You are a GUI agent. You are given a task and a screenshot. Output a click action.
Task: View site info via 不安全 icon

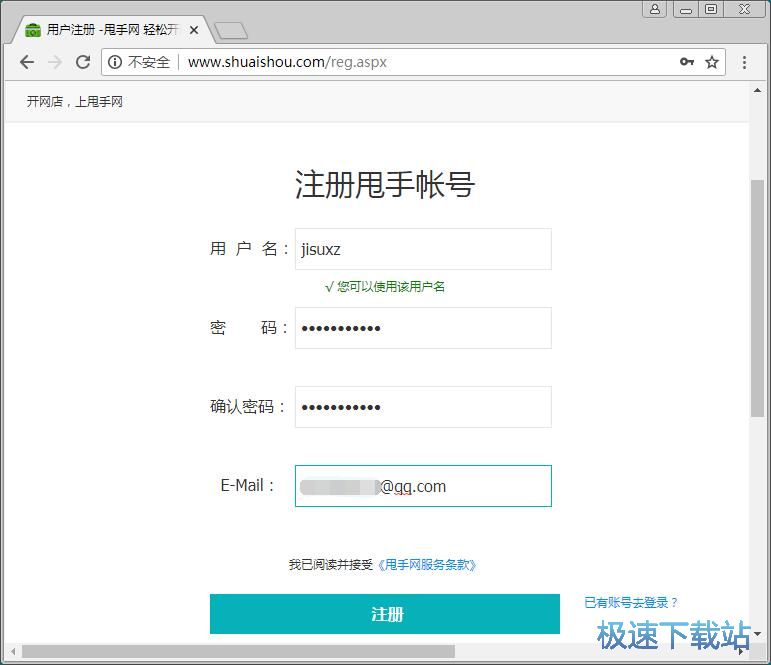(x=115, y=62)
